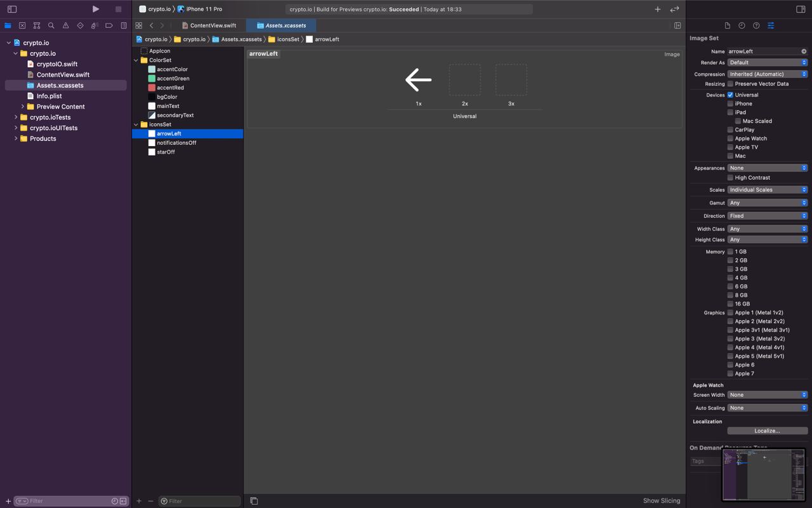Enable Preserve Vector Data

click(x=730, y=84)
